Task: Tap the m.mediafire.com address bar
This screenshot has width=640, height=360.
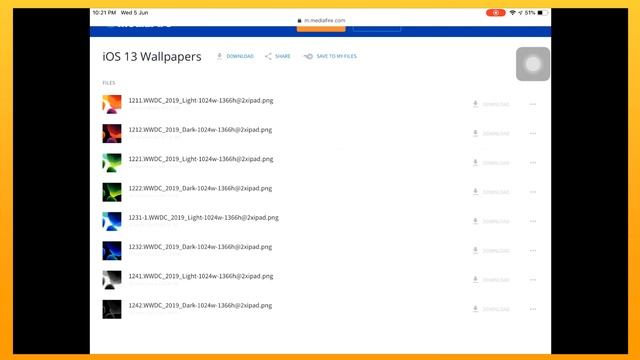Action: click(321, 20)
